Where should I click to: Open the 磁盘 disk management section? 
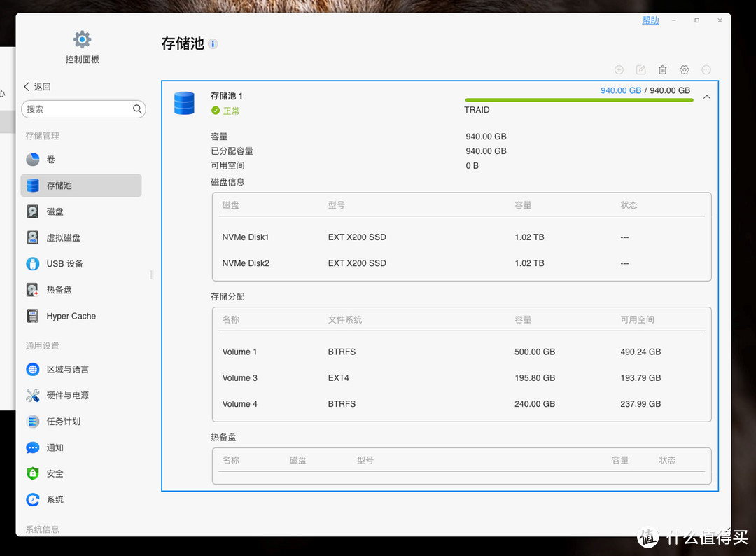[x=56, y=211]
